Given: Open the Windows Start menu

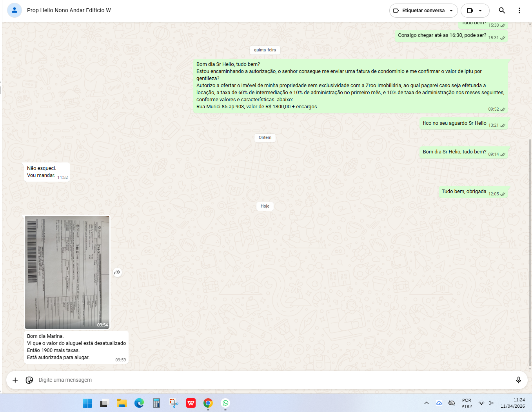Looking at the screenshot, I should (87, 403).
